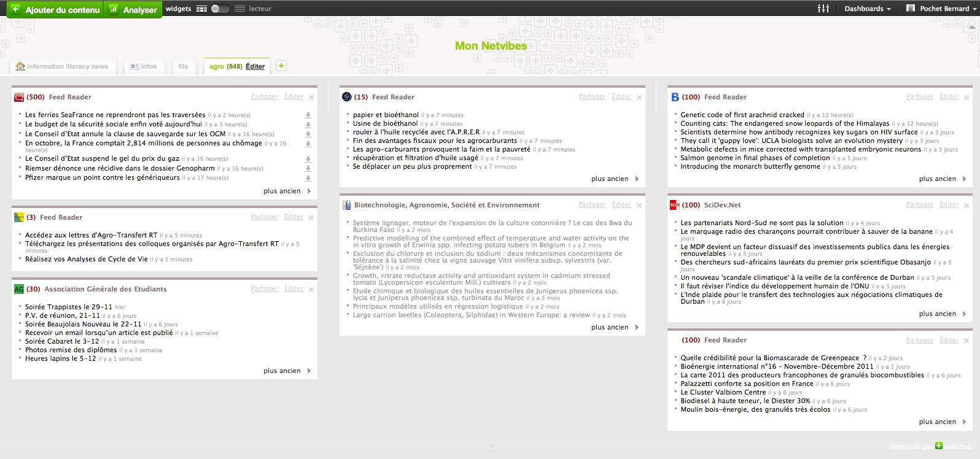Toggle the widgets/lecteur view switch

click(220, 9)
